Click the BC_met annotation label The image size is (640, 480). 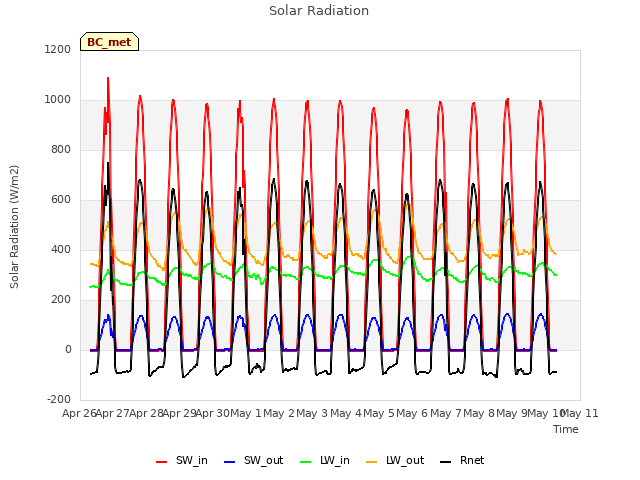[109, 42]
